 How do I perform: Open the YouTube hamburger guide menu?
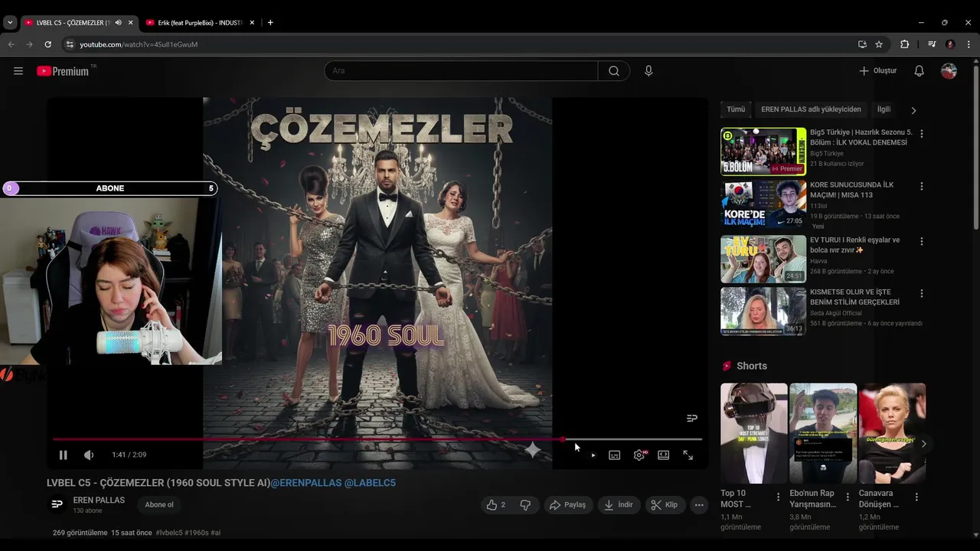tap(18, 71)
